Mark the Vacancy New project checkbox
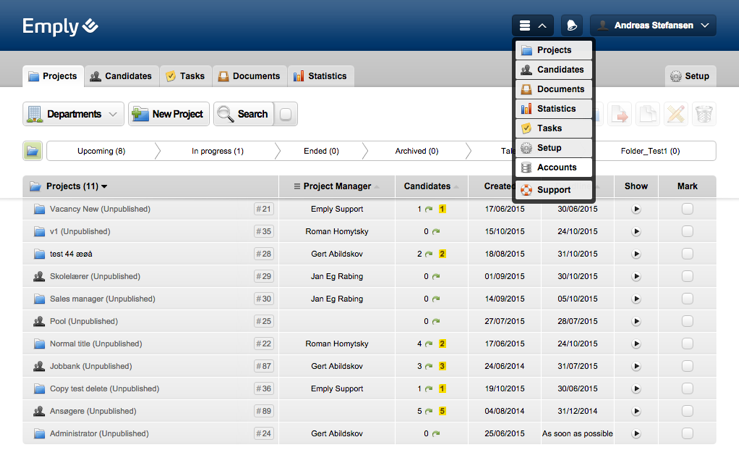Screen dimensions: 739x469 tap(687, 209)
